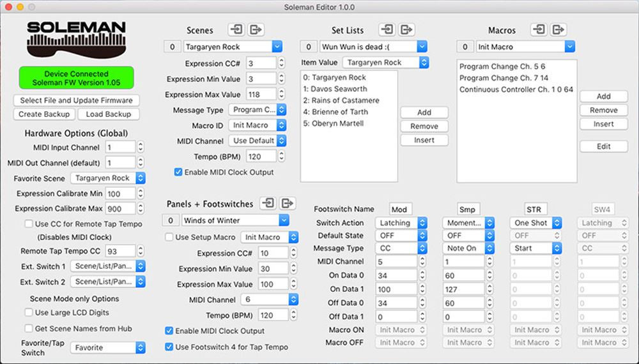Uncheck Use Footswitch 4 for Tap Tempo
The image size is (639, 364).
tap(169, 347)
